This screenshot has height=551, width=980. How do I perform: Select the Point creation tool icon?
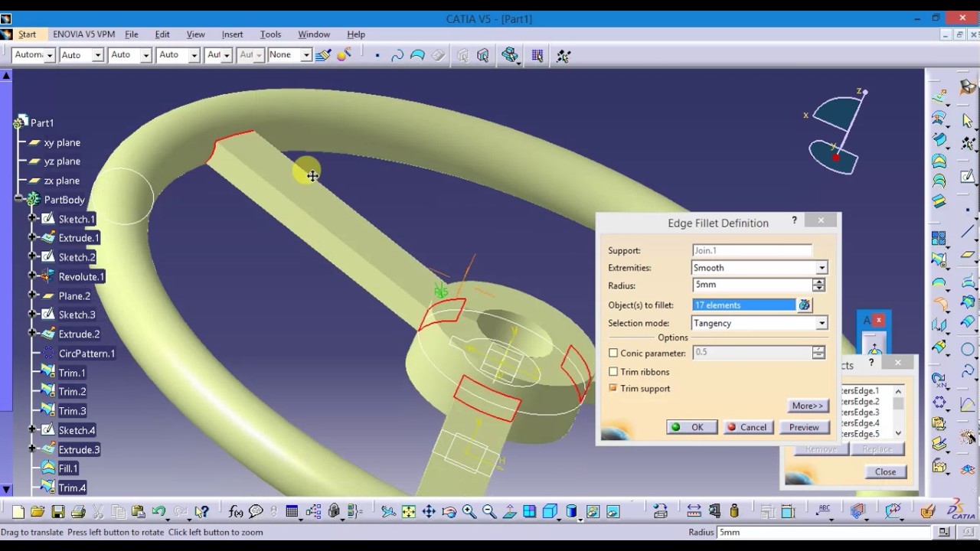[377, 55]
